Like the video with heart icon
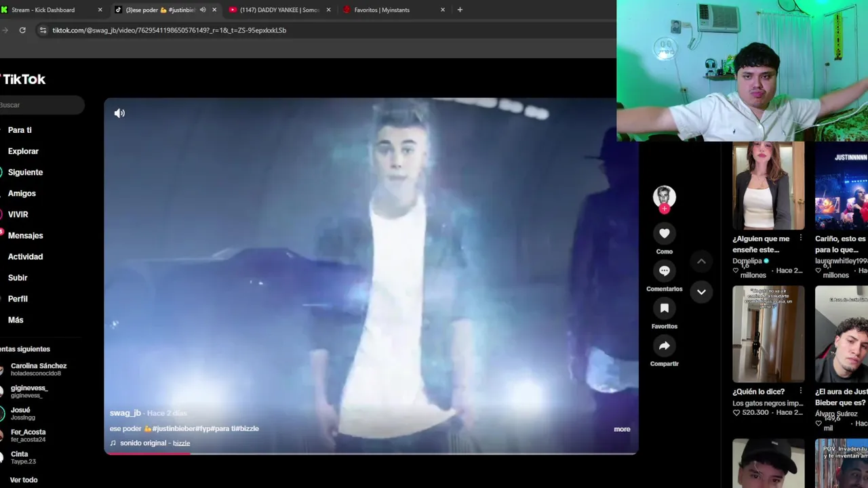Viewport: 868px width, 488px height. coord(665,233)
